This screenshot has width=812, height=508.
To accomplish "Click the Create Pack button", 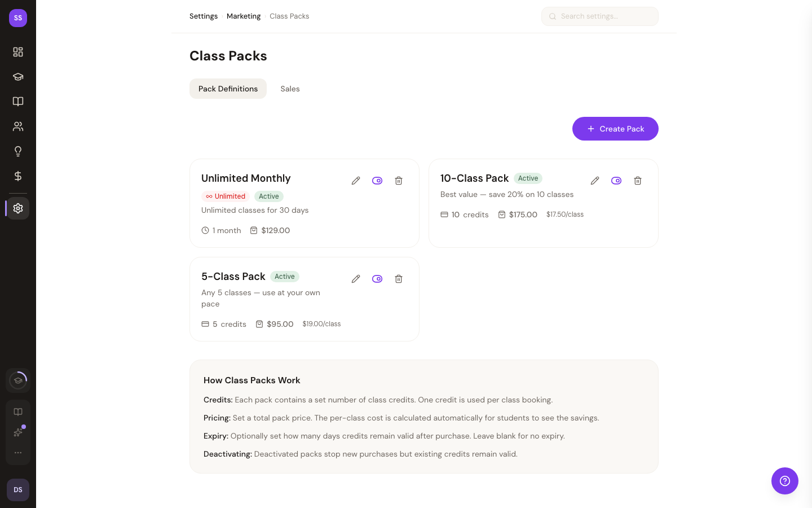I will coord(615,129).
